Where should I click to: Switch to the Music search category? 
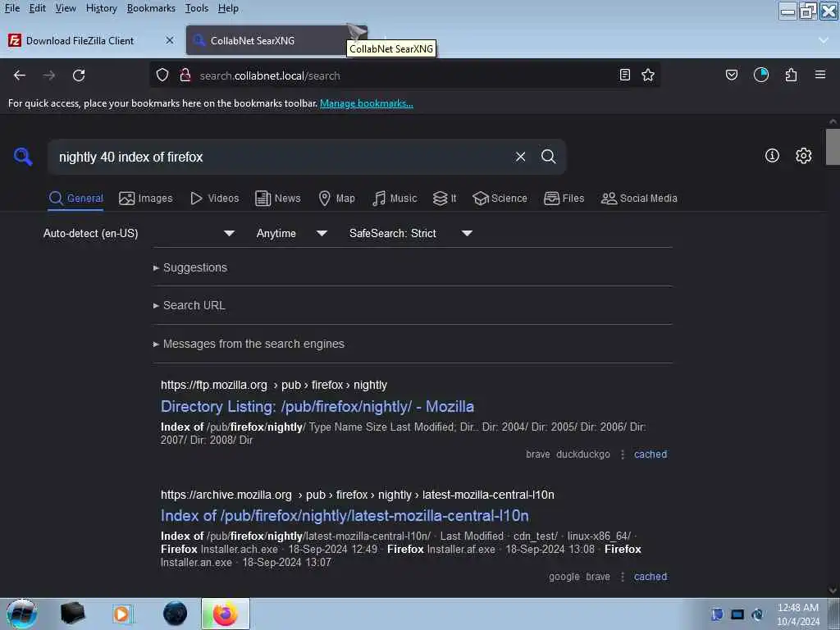[395, 199]
